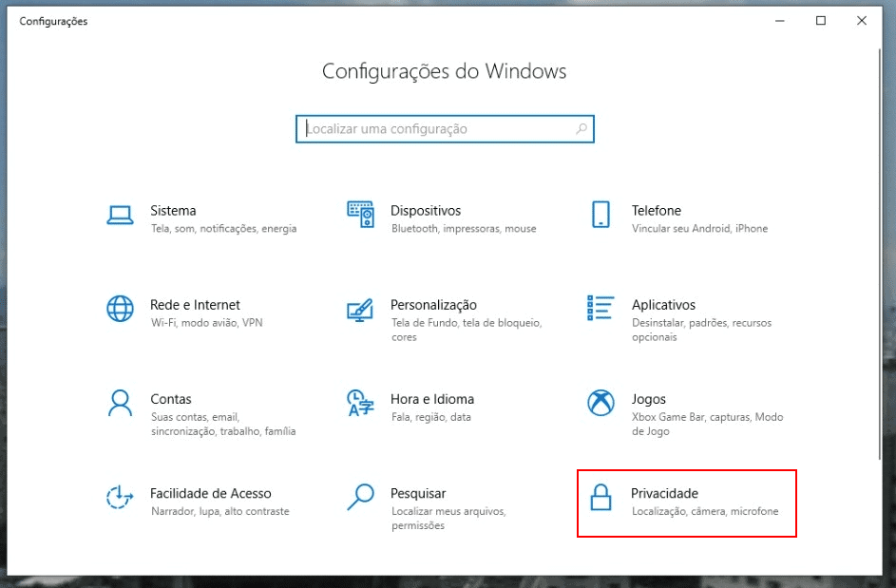Maximize the Configurações window
The height and width of the screenshot is (588, 896).
click(821, 21)
